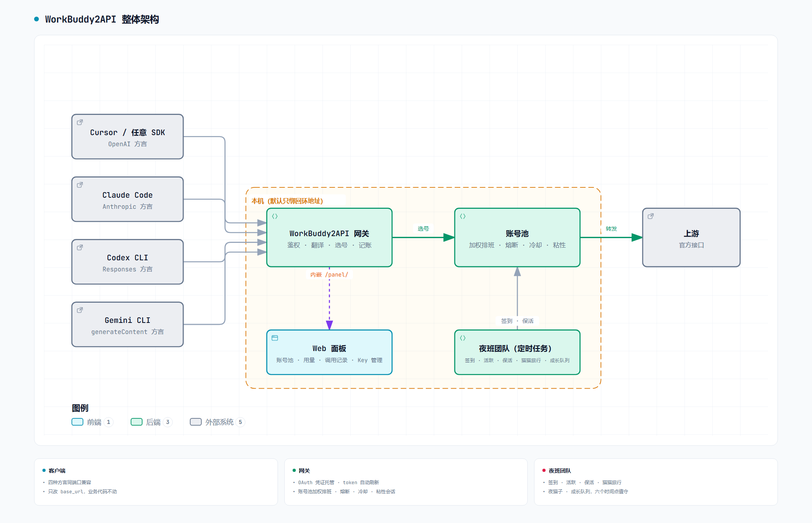
Task: Select the Codex CLI node title
Action: [127, 258]
